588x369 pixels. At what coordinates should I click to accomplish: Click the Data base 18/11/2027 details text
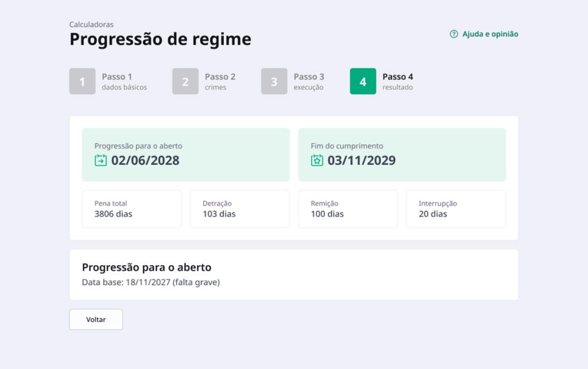pyautogui.click(x=151, y=282)
